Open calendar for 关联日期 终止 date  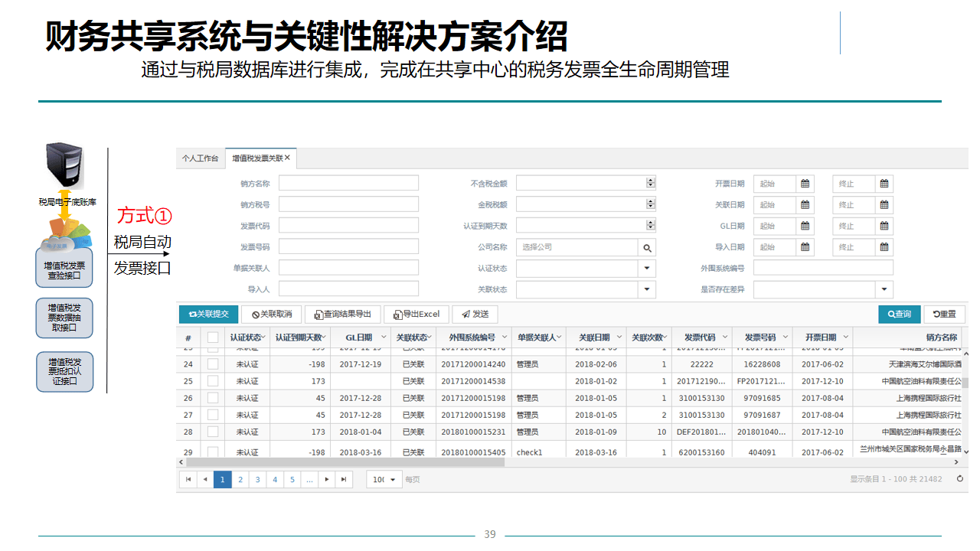(x=884, y=205)
